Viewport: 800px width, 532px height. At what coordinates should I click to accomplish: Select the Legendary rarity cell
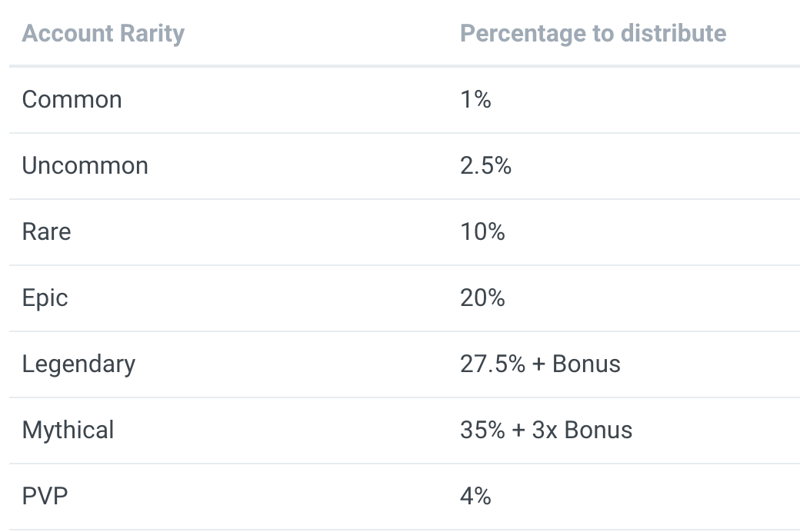(78, 364)
